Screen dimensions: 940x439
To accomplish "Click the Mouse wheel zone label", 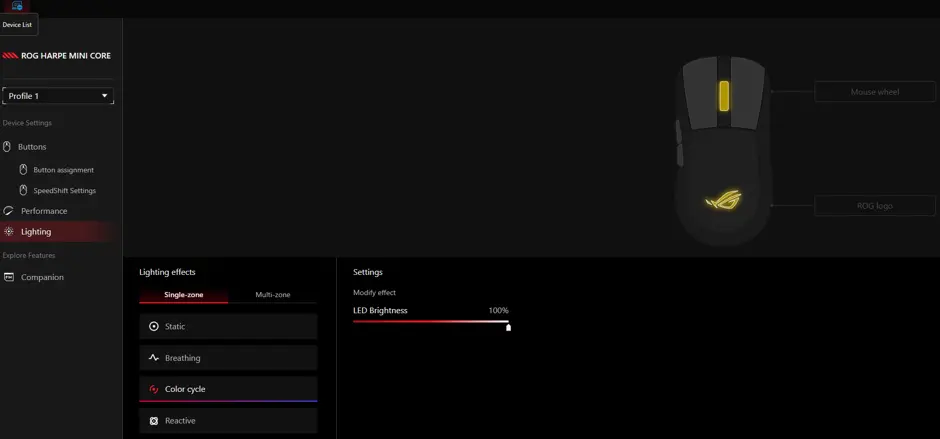I will click(875, 92).
